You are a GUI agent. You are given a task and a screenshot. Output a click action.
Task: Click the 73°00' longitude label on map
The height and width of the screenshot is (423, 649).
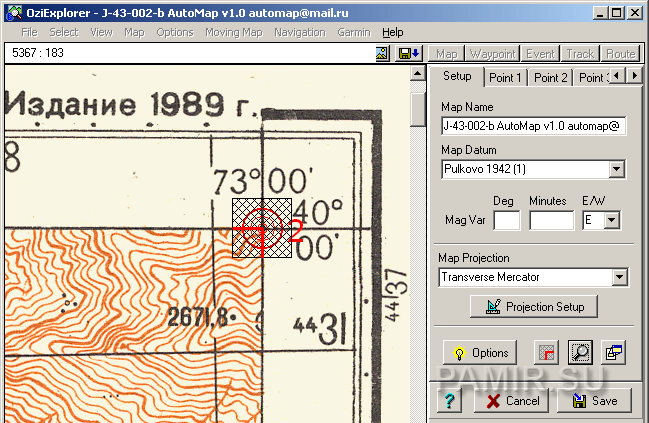coord(262,181)
